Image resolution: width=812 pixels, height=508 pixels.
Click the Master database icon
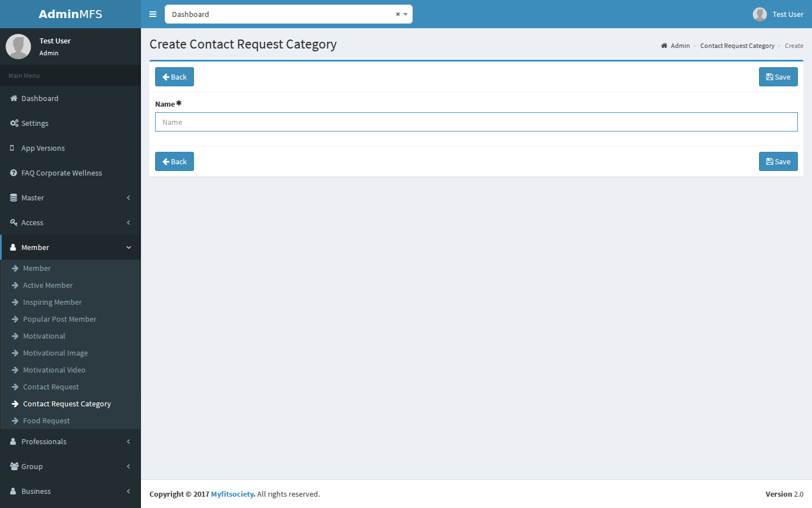click(x=14, y=198)
